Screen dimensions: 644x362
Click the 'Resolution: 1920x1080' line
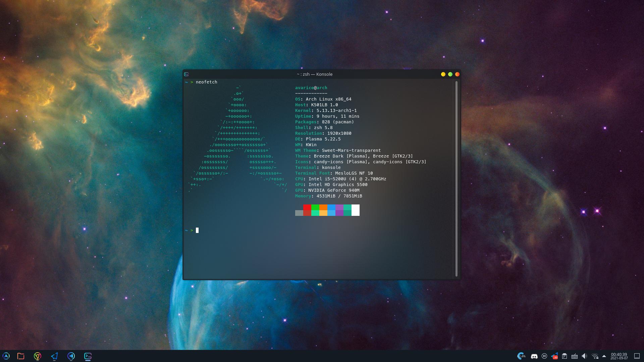[323, 133]
